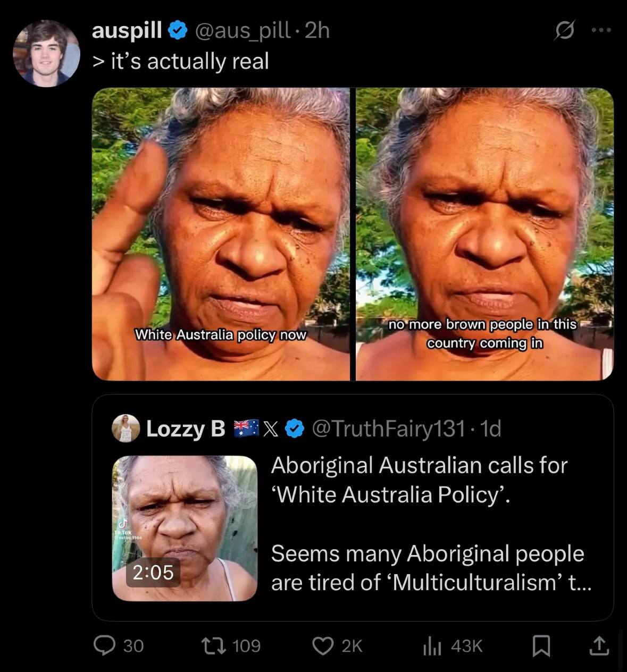This screenshot has width=627, height=672.
Task: Open Lozzy B's small avatar
Action: pyautogui.click(x=126, y=428)
